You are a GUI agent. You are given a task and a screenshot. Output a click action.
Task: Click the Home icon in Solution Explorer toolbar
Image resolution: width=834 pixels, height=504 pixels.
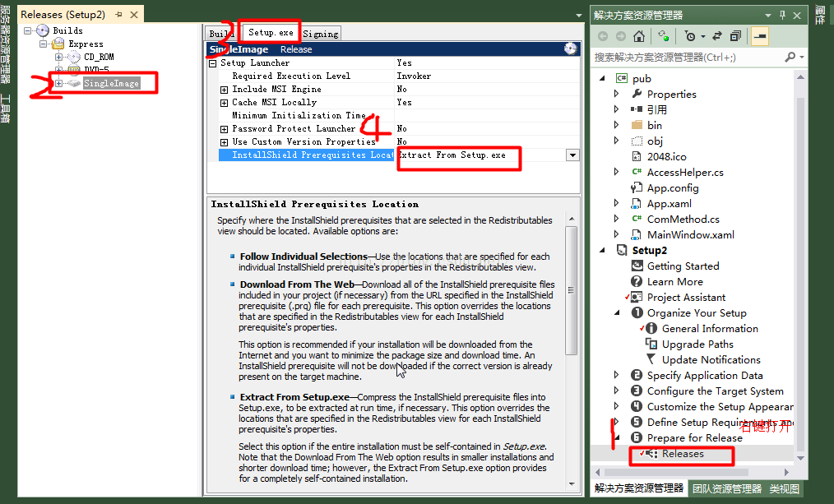pos(639,36)
